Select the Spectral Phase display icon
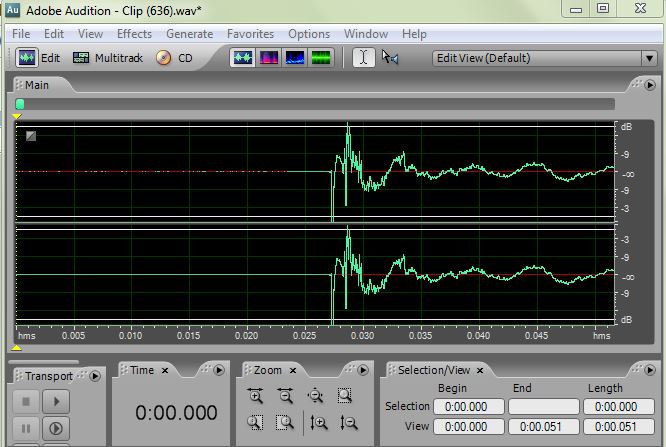This screenshot has width=666, height=447. point(321,58)
